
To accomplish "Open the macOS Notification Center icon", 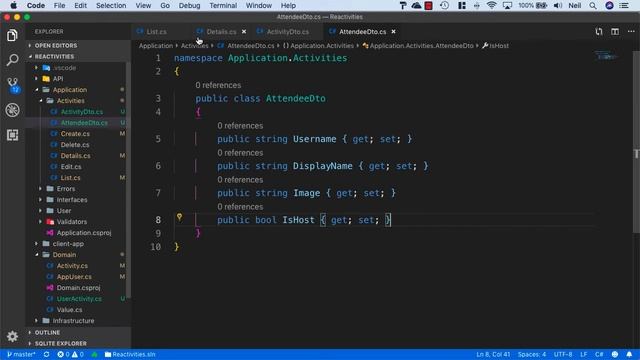I will click(624, 5).
